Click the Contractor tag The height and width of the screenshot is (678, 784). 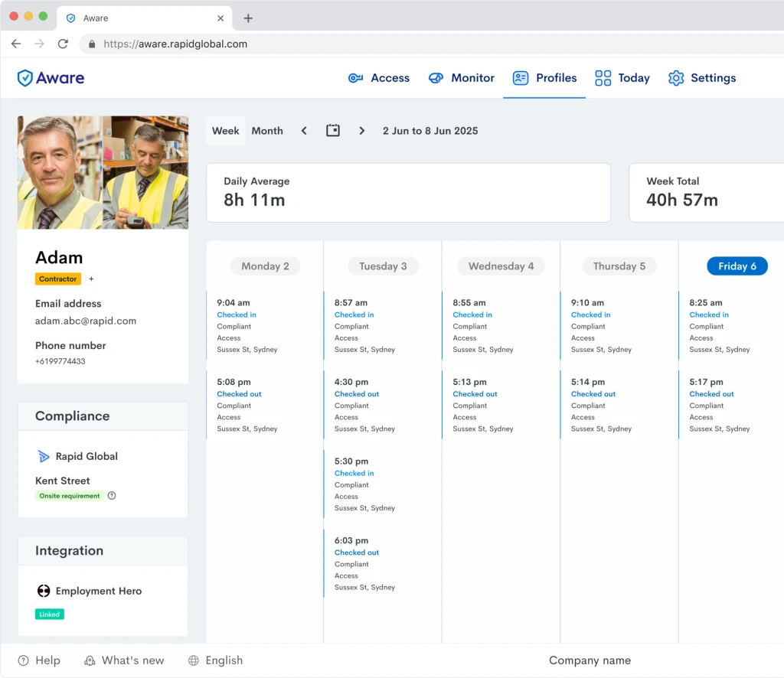pos(58,279)
